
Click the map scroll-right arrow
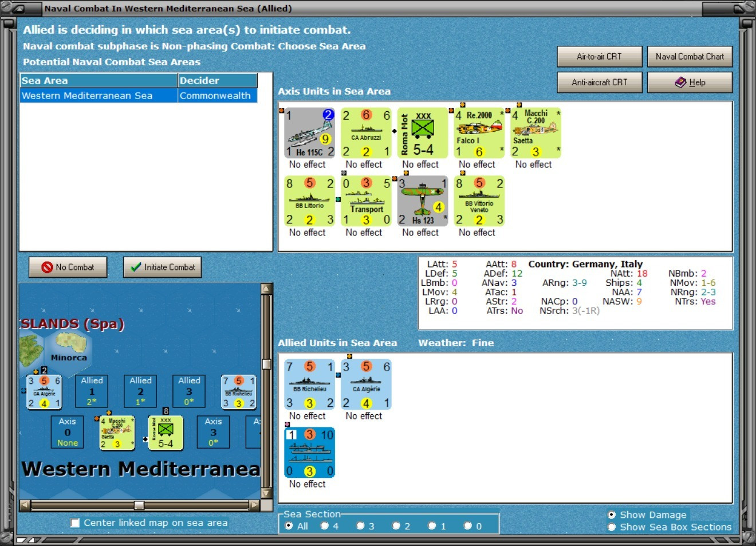pos(255,505)
